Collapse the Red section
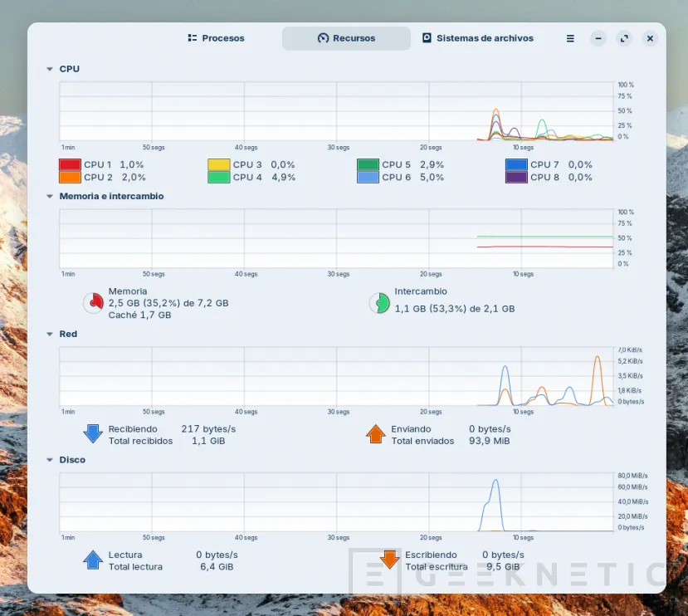 point(51,334)
